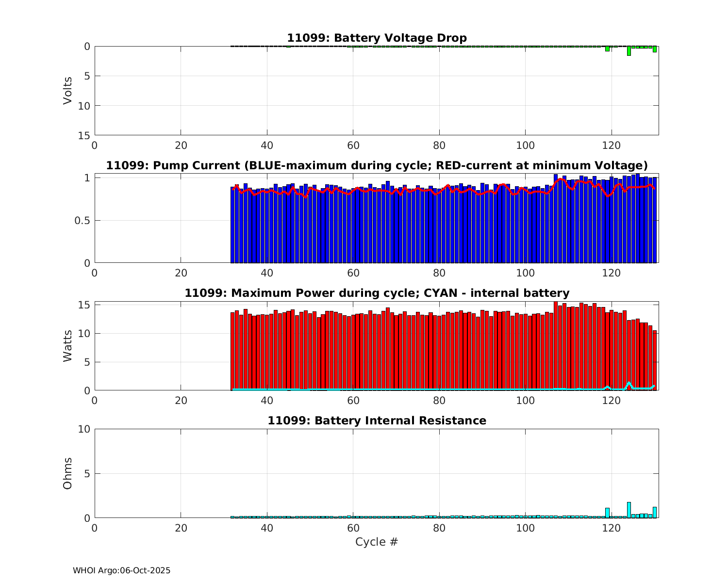Click the green voltage drop bar near cycle 119
The width and height of the screenshot is (728, 582).
pos(607,49)
